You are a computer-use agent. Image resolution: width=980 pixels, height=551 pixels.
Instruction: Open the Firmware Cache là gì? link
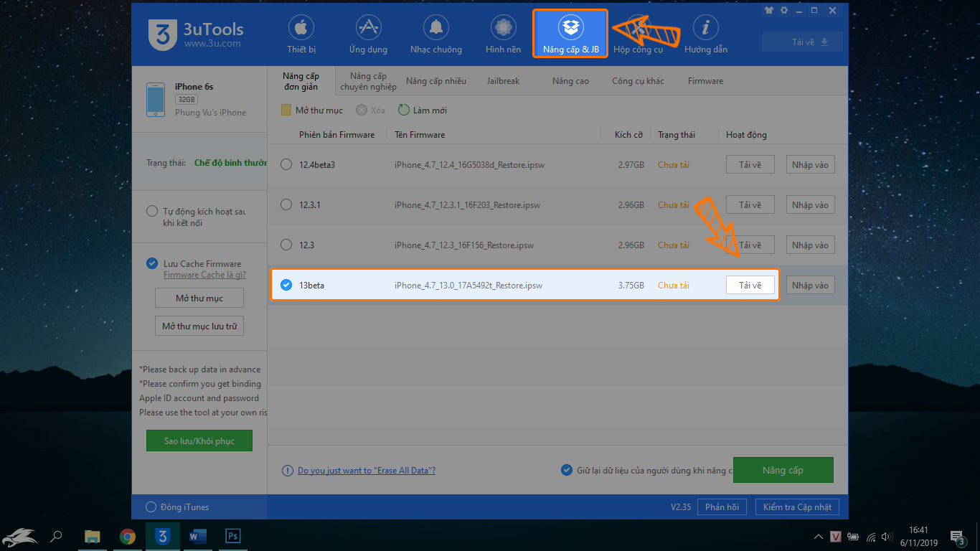pos(205,275)
